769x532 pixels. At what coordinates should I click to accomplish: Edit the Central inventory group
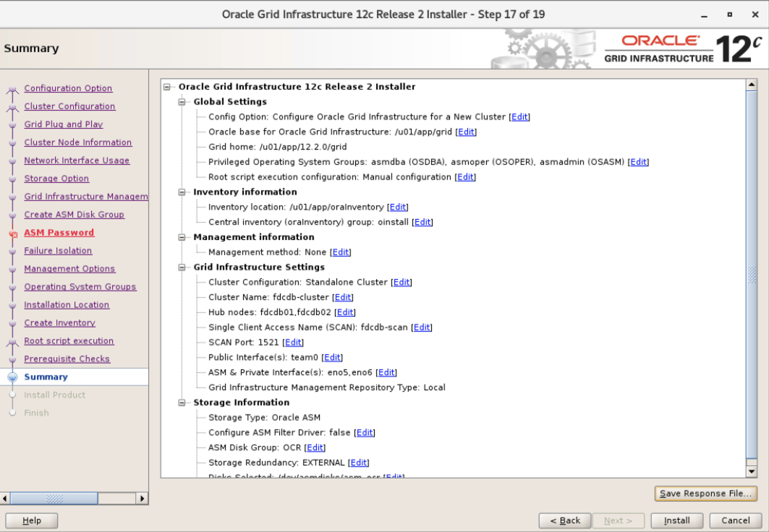422,223
